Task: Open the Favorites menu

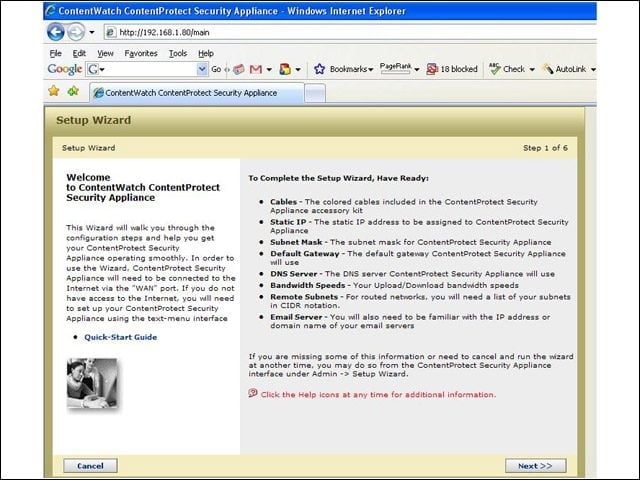Action: pos(141,53)
